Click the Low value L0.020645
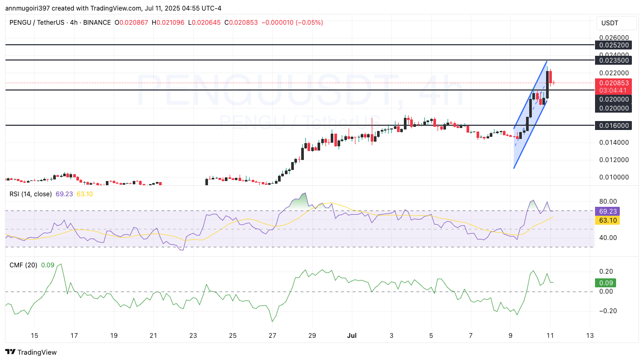This screenshot has width=644, height=361. [203, 23]
